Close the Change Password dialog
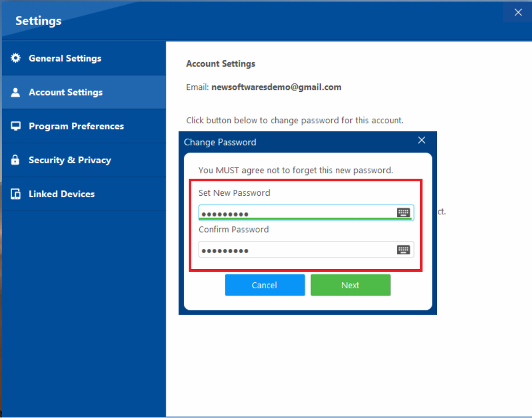This screenshot has height=418, width=532. click(421, 140)
